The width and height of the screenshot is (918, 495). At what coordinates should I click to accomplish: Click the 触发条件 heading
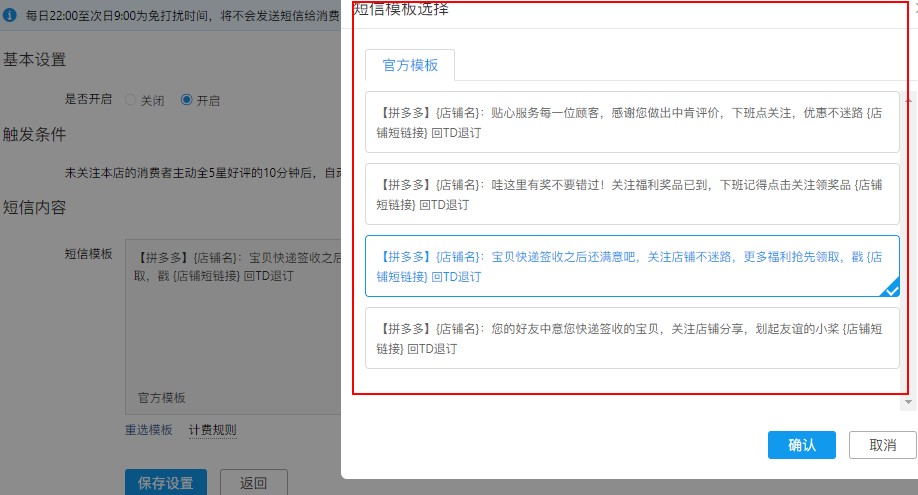tap(34, 134)
